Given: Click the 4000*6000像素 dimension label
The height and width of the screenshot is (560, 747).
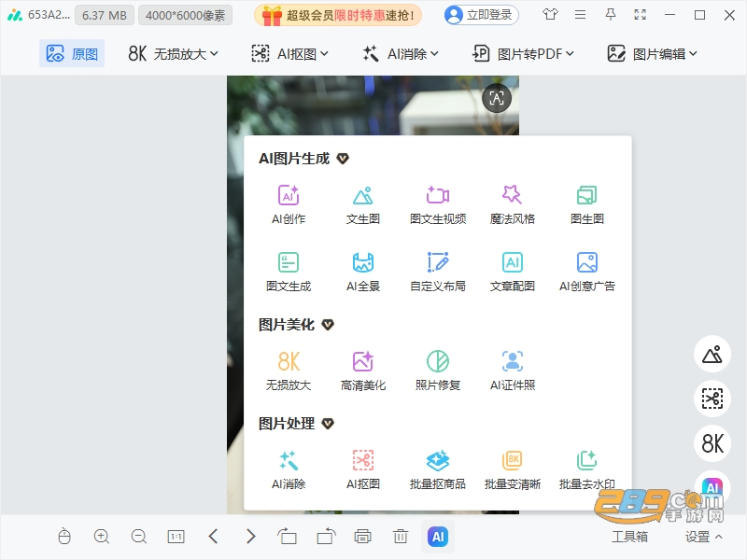Looking at the screenshot, I should (185, 15).
